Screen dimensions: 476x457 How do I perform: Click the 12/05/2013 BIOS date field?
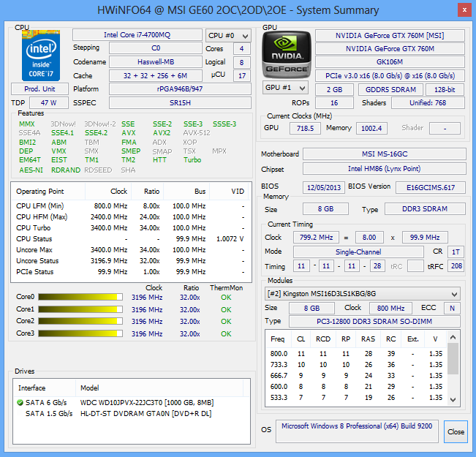(x=324, y=188)
